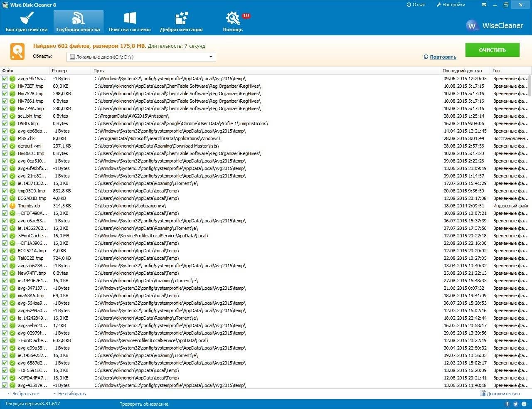Image resolution: width=532 pixels, height=409 pixels.
Task: Uncheck the sc1.bin.tmp checkbox
Action: (x=5, y=116)
